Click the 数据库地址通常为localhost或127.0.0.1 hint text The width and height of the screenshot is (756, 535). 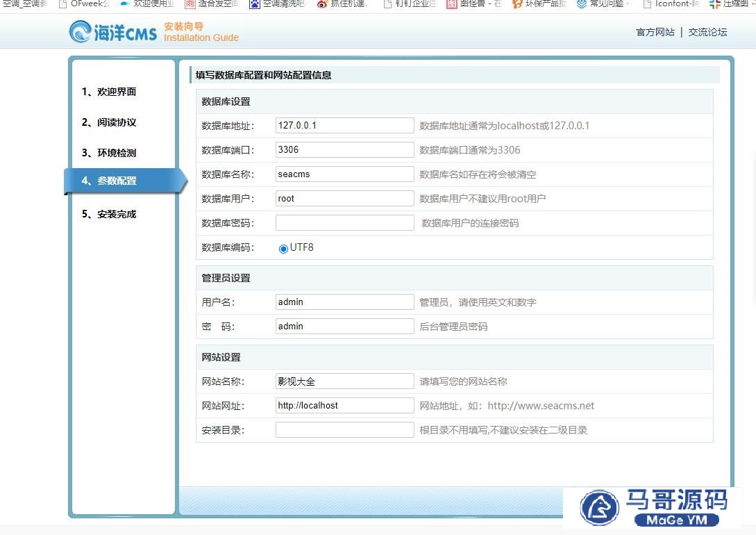(504, 126)
